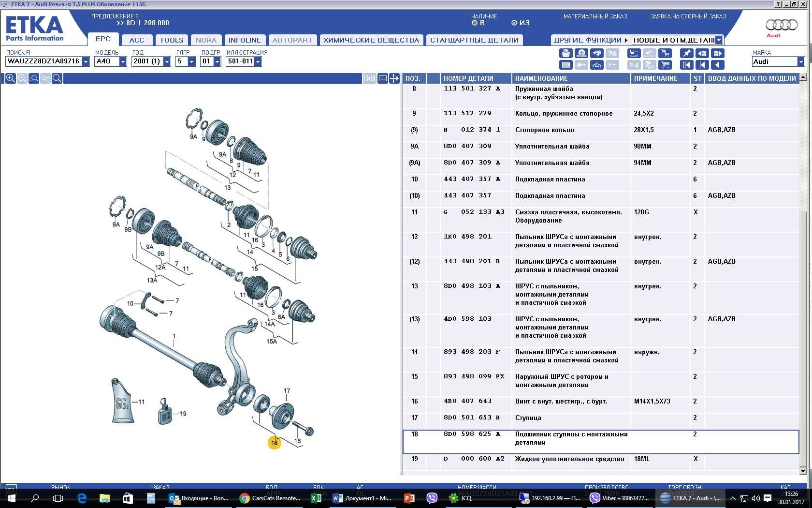Expand the ГОД 2001 dropdown
Image resolution: width=812 pixels, height=508 pixels.
(167, 61)
